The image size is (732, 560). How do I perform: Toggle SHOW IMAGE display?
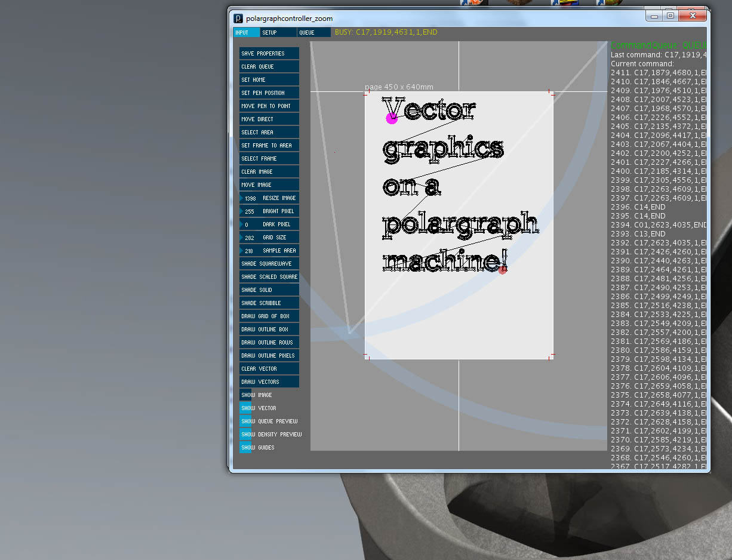(256, 395)
